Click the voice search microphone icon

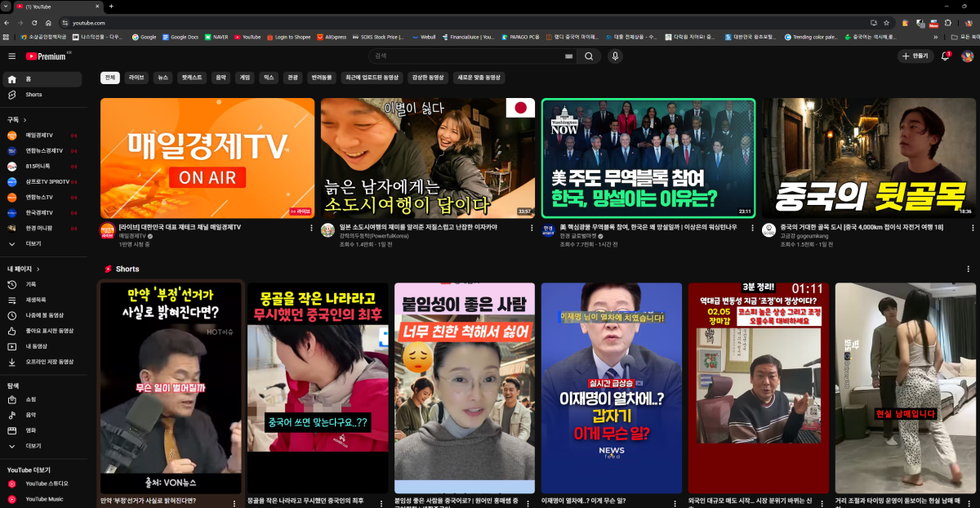[615, 56]
